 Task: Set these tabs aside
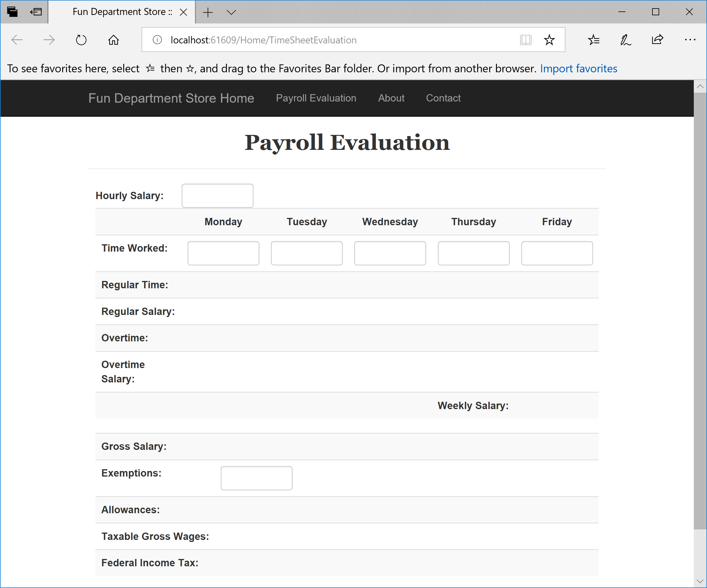(36, 12)
